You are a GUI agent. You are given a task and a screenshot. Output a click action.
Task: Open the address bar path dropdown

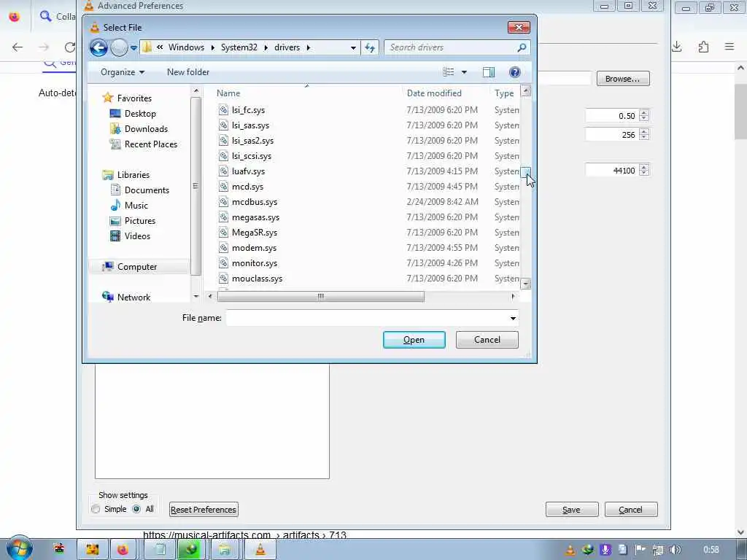(353, 47)
